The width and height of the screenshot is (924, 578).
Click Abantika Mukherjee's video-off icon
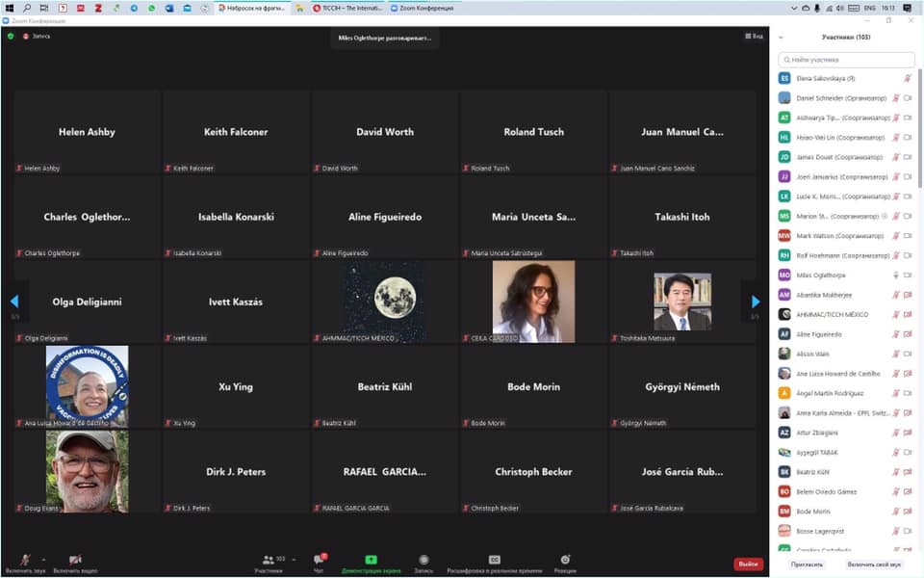pos(908,295)
